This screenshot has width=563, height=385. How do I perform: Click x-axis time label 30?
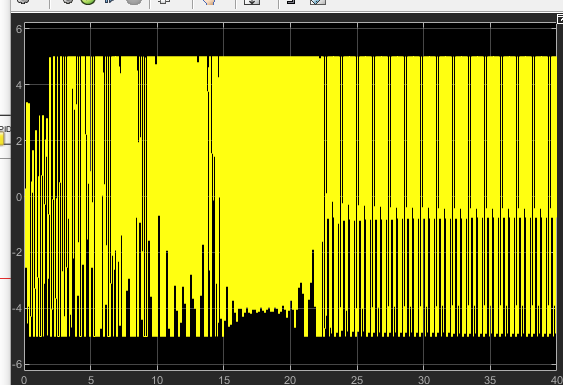point(424,380)
